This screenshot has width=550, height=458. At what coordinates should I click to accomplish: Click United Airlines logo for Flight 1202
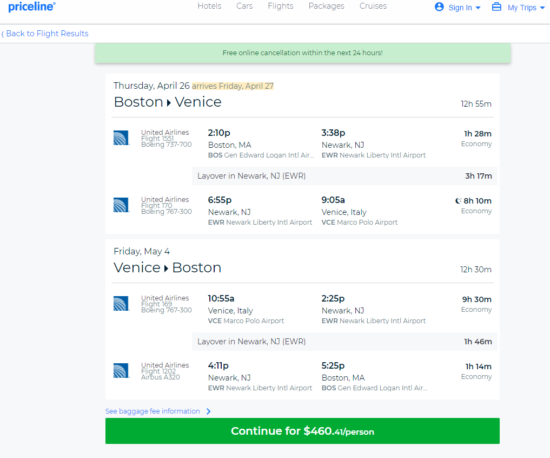pyautogui.click(x=121, y=371)
